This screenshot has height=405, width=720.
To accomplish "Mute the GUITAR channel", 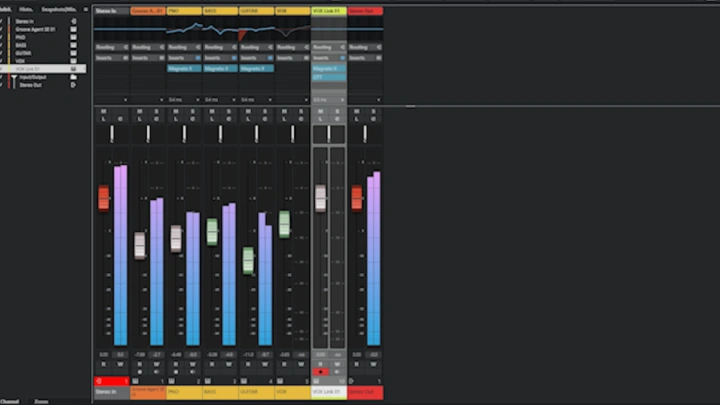I will (x=248, y=112).
